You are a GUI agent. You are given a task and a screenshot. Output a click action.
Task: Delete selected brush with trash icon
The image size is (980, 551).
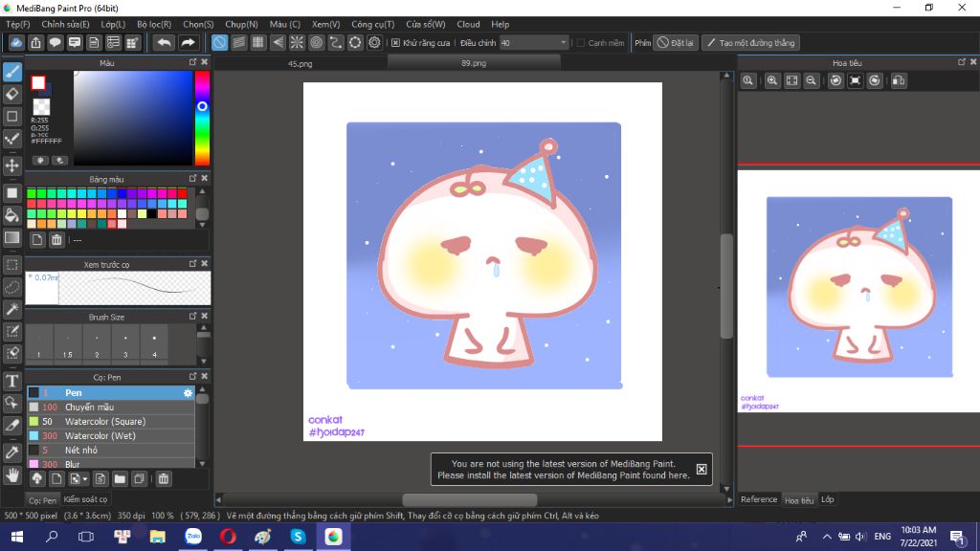pos(163,479)
